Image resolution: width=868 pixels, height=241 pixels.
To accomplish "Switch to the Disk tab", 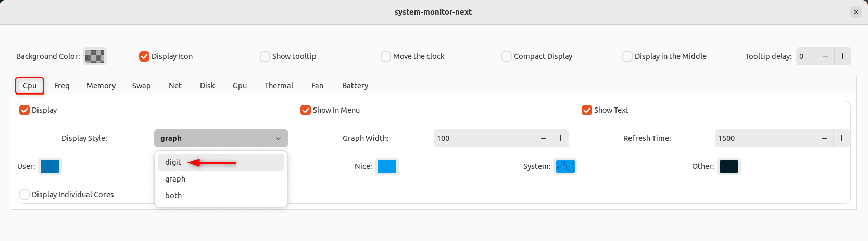I will click(x=207, y=86).
